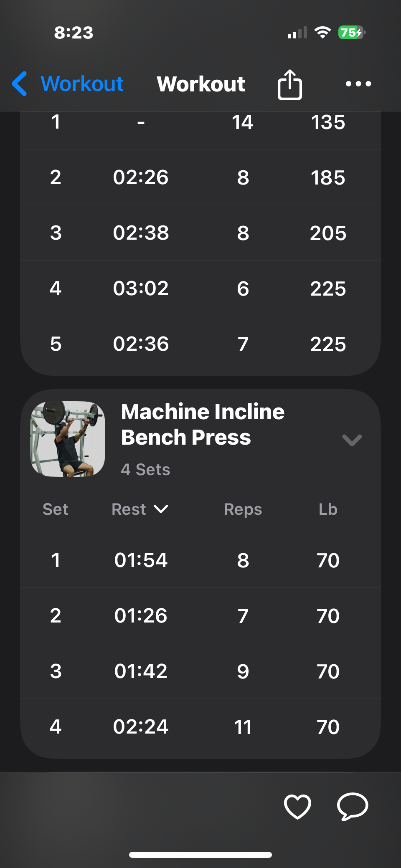Tap the battery indicator in status bar
401x868 pixels.
(x=351, y=33)
